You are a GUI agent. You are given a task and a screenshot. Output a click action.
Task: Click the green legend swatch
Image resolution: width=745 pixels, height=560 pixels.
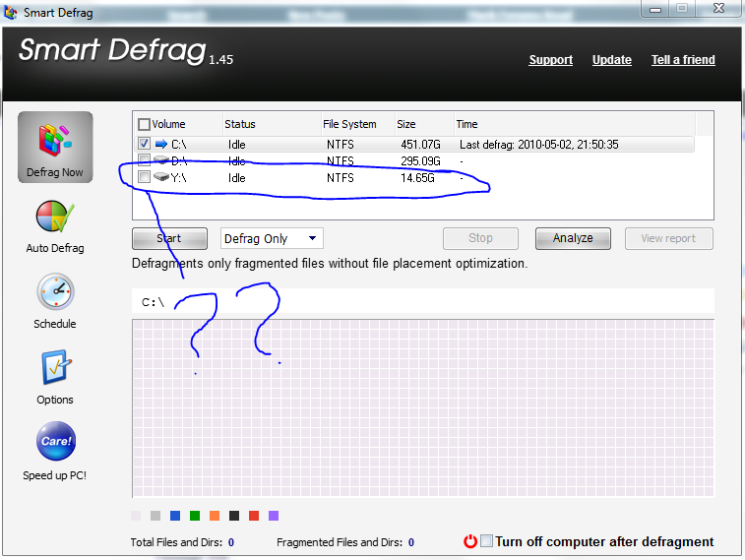click(x=195, y=516)
